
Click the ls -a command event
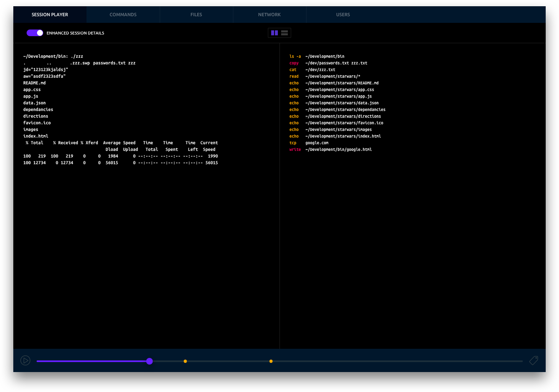[x=317, y=57]
